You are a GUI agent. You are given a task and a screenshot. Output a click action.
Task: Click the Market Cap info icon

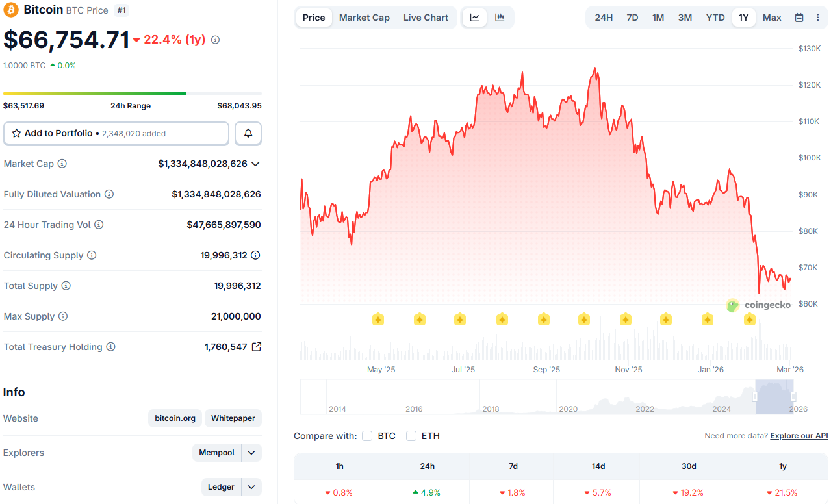pos(62,164)
